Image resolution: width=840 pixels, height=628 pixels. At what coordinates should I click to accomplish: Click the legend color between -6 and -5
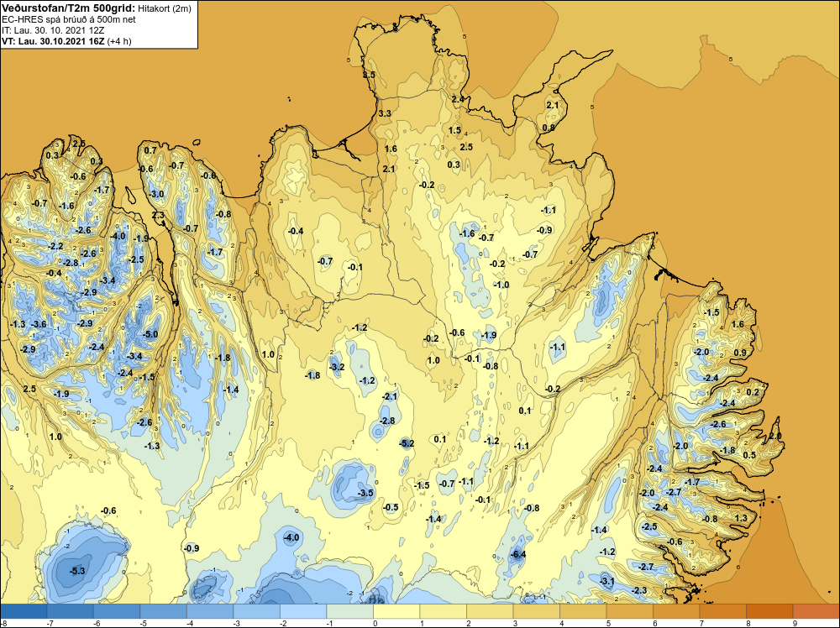click(117, 610)
